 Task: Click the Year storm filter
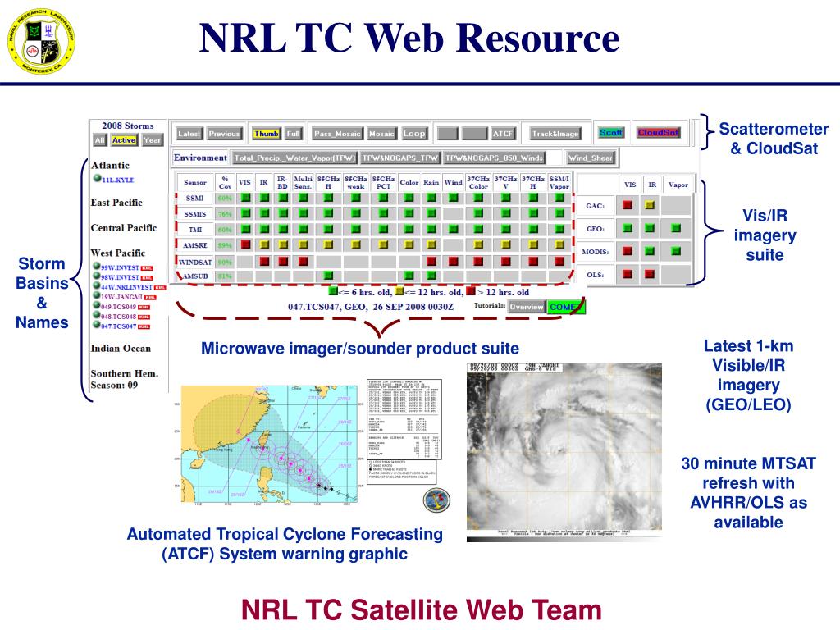click(152, 139)
